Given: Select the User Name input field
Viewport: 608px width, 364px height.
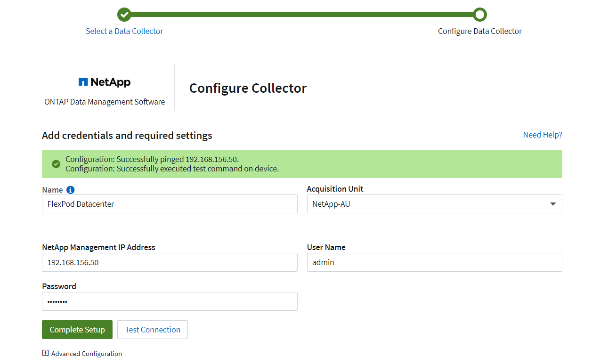Looking at the screenshot, I should [434, 262].
